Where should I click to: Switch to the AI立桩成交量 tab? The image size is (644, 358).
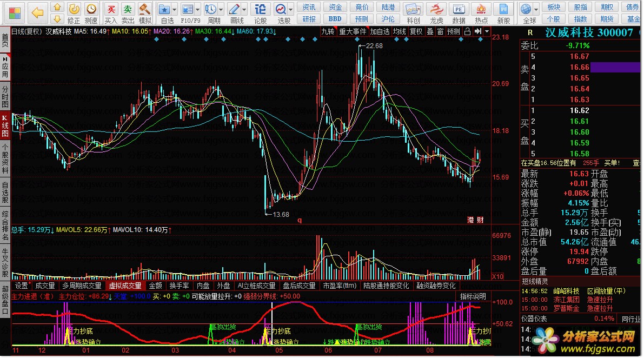coord(257,286)
